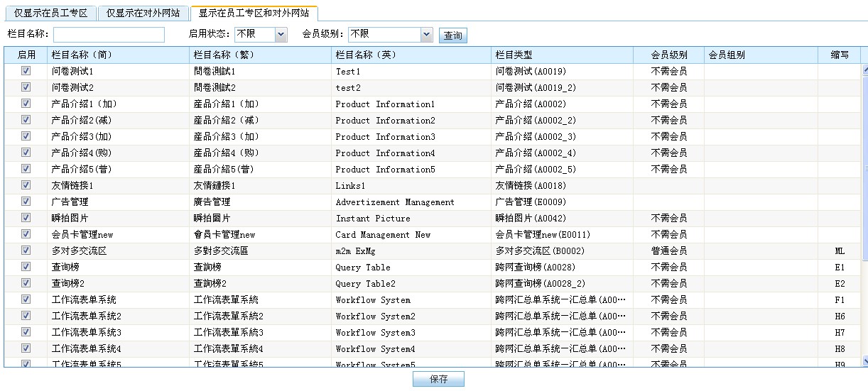Viewport: 868px width, 391px height.
Task: Click the 会员级别 column header
Action: 668,55
